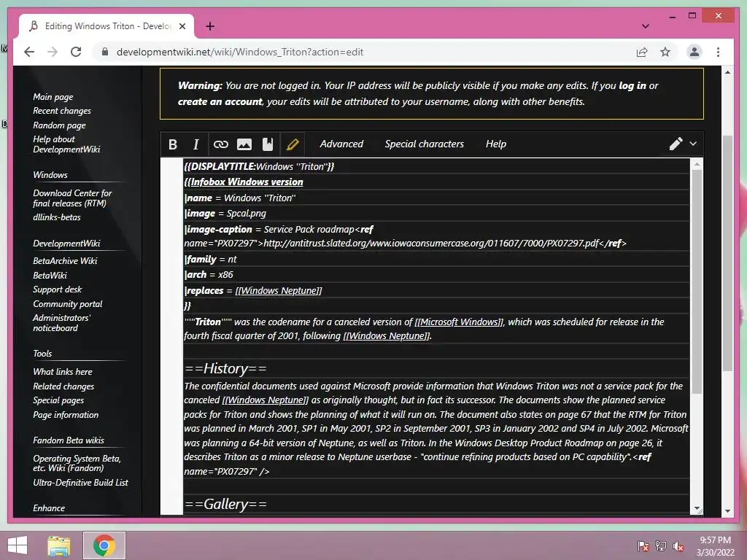The width and height of the screenshot is (747, 560).
Task: Share this page from the address bar
Action: click(x=642, y=52)
